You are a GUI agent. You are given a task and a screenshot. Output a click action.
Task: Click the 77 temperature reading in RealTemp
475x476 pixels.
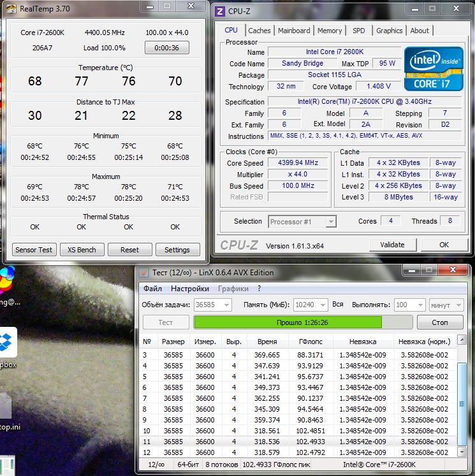point(82,81)
